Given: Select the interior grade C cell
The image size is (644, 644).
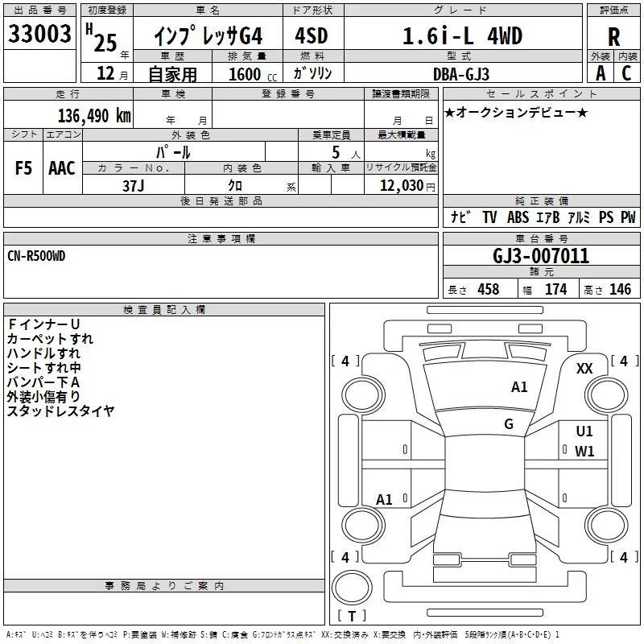Looking at the screenshot, I should 626,73.
